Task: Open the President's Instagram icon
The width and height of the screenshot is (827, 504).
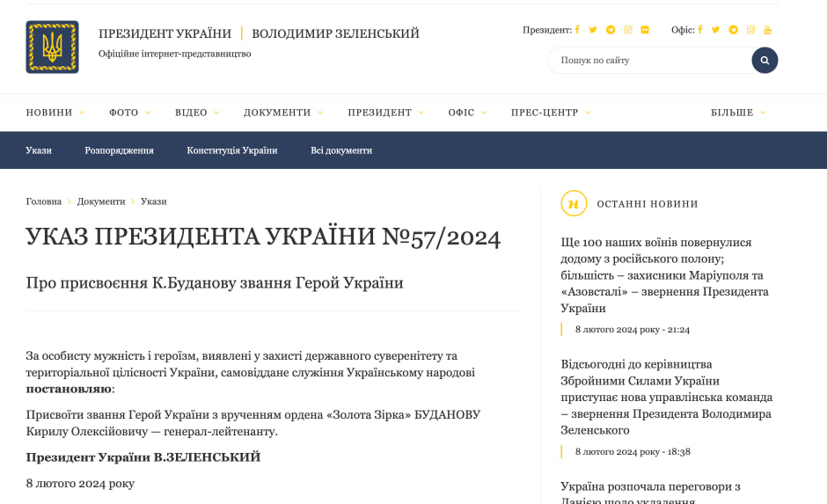Action: pos(627,30)
